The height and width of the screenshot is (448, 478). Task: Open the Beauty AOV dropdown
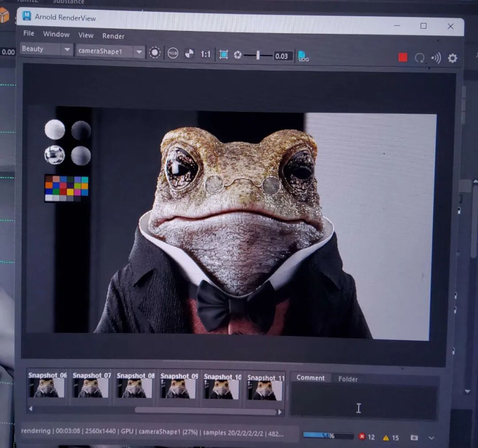click(46, 49)
